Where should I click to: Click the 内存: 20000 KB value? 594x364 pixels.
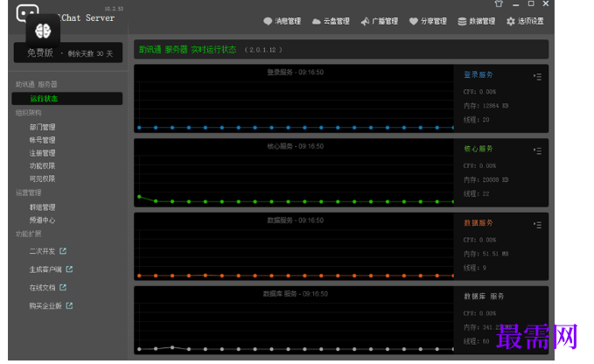tap(486, 179)
